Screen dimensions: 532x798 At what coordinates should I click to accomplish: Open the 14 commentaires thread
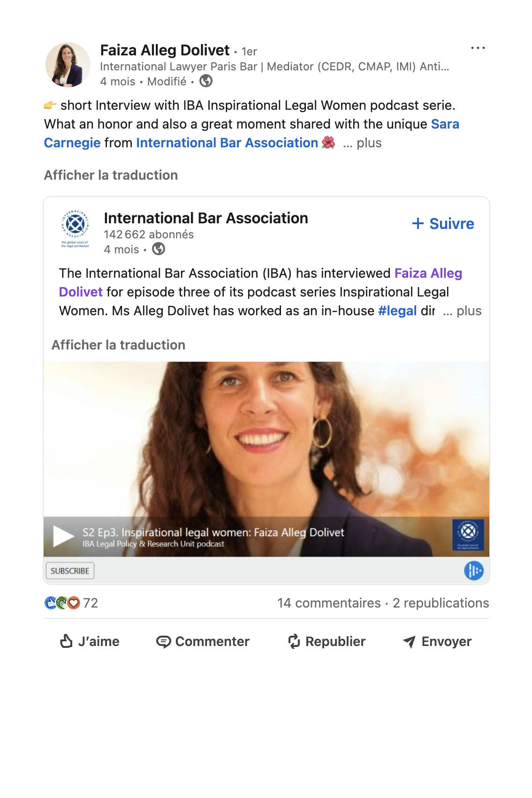(329, 603)
